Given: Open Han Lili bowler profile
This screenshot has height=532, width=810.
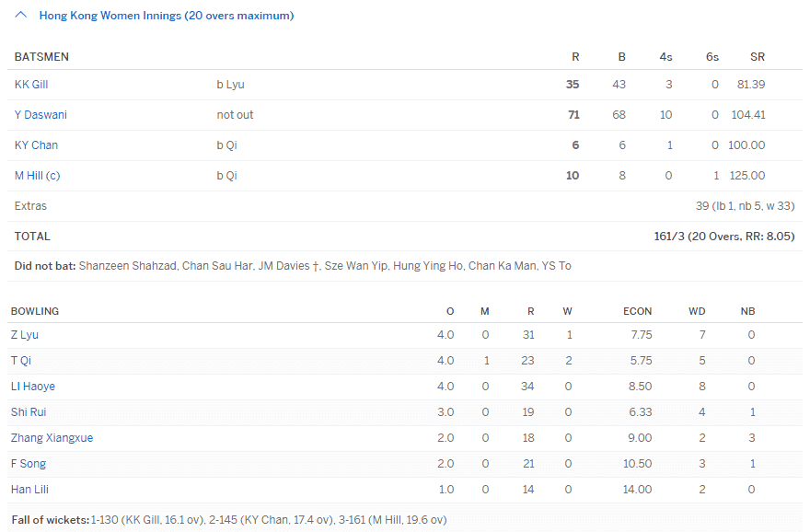Looking at the screenshot, I should (29, 490).
